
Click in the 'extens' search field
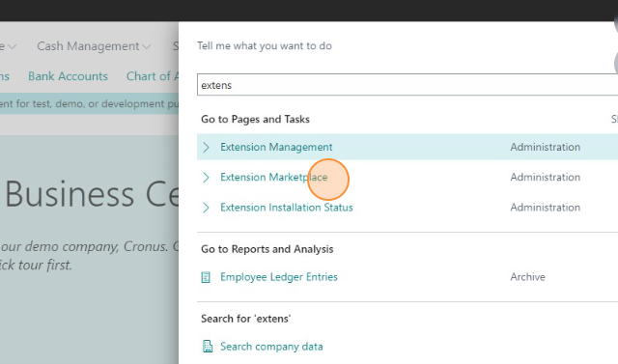(407, 85)
